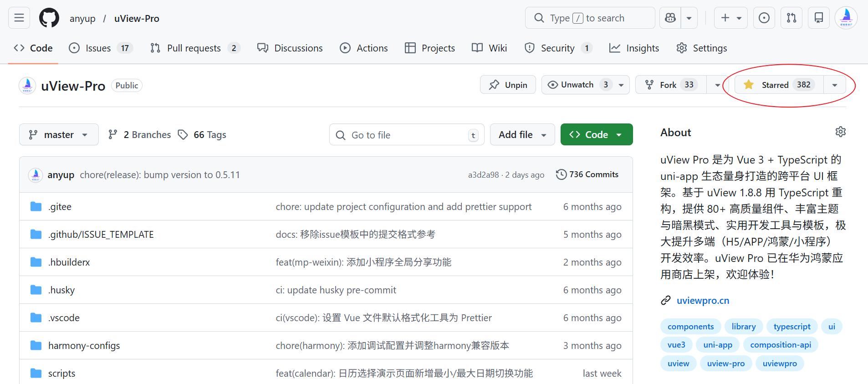Expand the Copilot dropdown arrow

689,18
